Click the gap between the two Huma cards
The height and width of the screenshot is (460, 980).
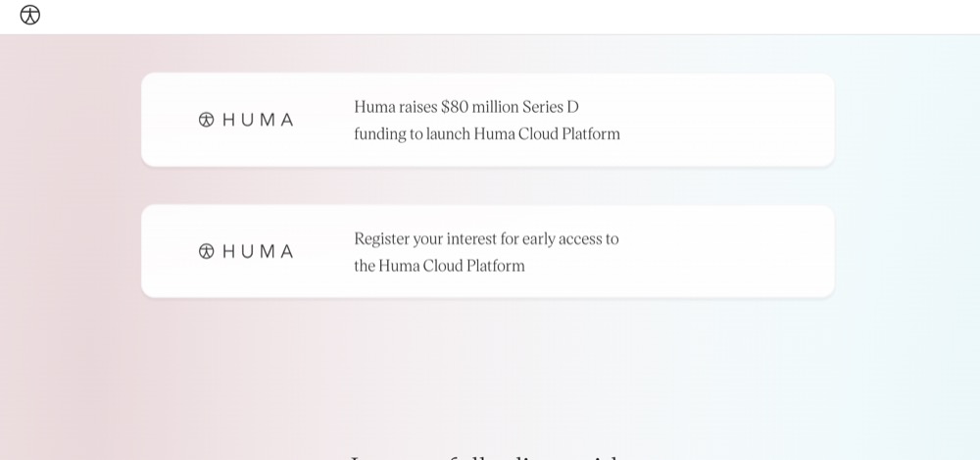tap(487, 186)
